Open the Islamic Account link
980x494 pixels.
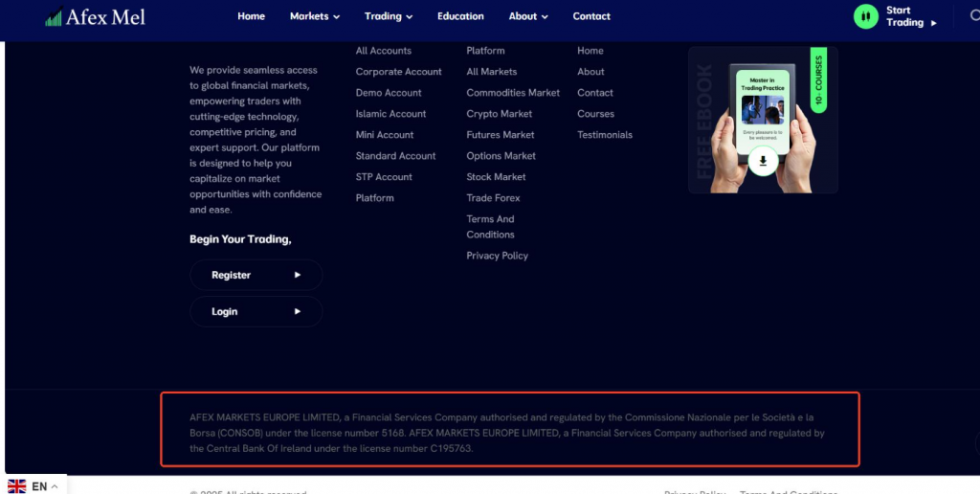pyautogui.click(x=390, y=114)
